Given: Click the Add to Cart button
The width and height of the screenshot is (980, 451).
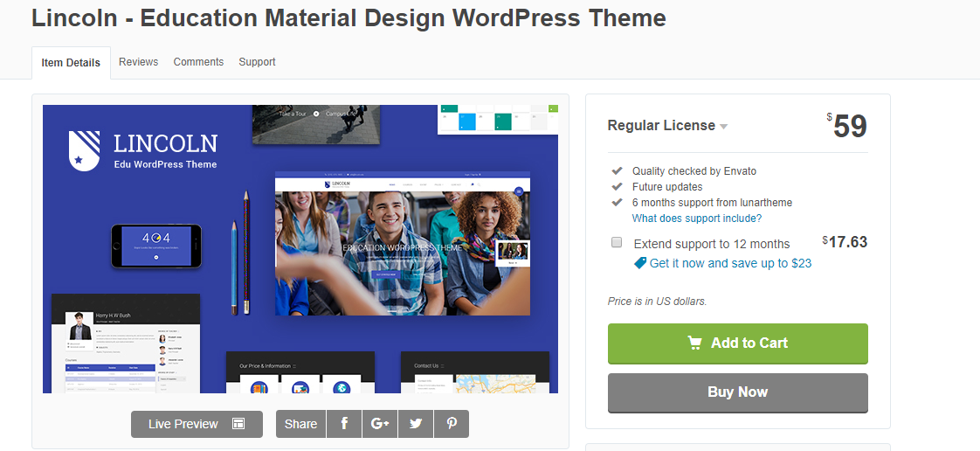Looking at the screenshot, I should tap(737, 343).
